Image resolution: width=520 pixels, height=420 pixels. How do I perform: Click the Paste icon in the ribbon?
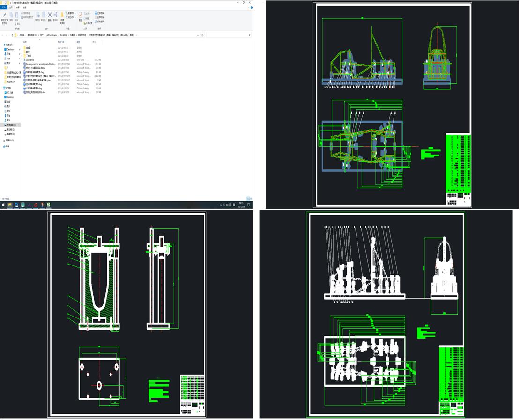click(16, 16)
